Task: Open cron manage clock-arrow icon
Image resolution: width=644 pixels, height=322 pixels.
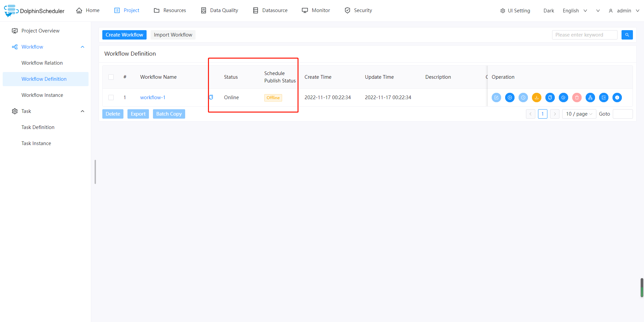Action: tap(563, 98)
